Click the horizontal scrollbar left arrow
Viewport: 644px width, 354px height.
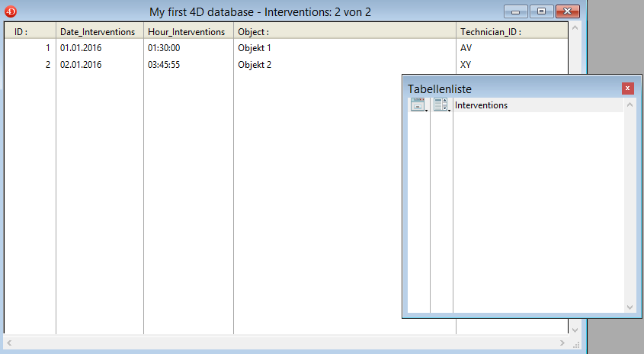[x=9, y=344]
